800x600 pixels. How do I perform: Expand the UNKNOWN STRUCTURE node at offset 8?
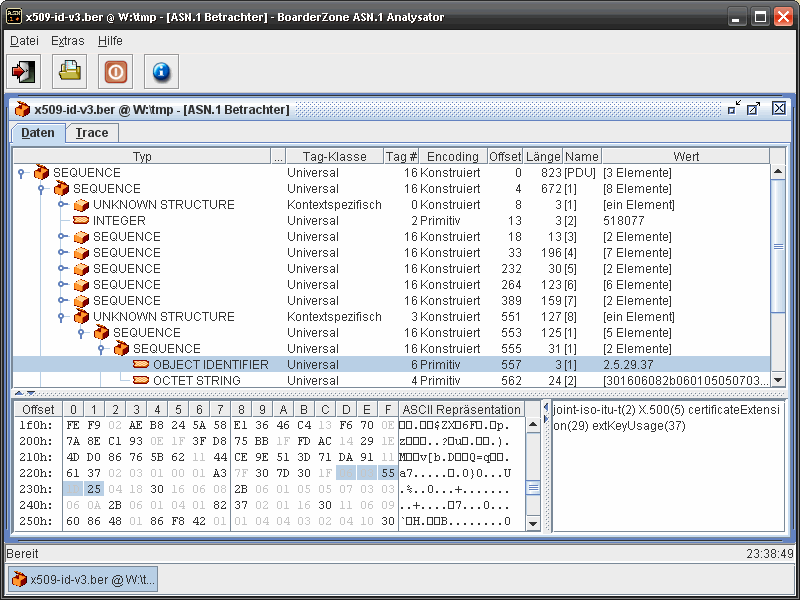click(61, 205)
